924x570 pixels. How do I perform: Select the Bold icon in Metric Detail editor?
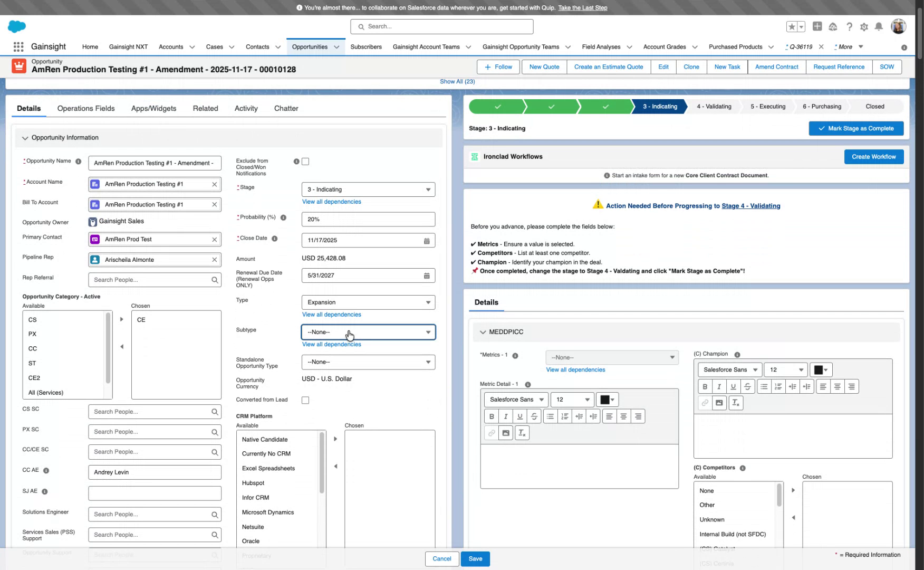coord(492,416)
